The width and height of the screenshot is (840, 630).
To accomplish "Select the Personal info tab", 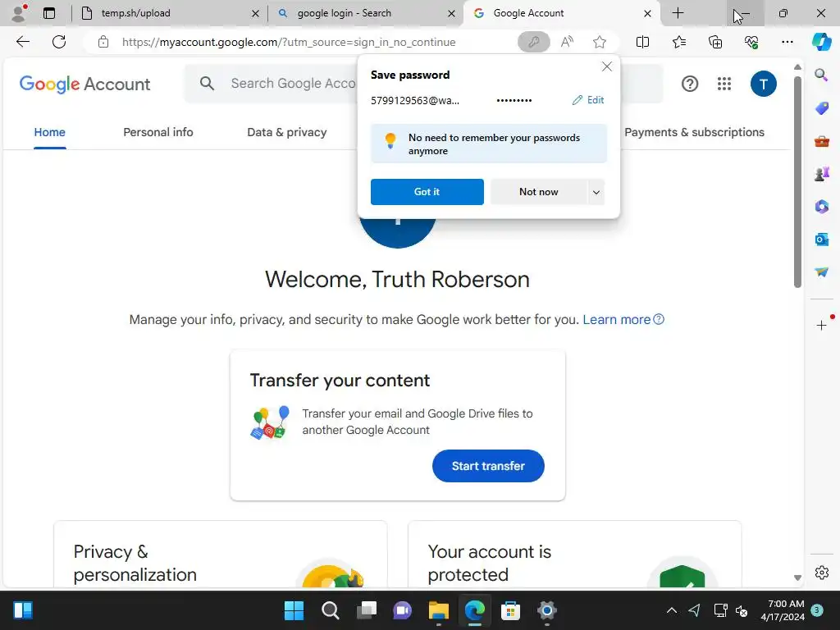I will pyautogui.click(x=158, y=132).
